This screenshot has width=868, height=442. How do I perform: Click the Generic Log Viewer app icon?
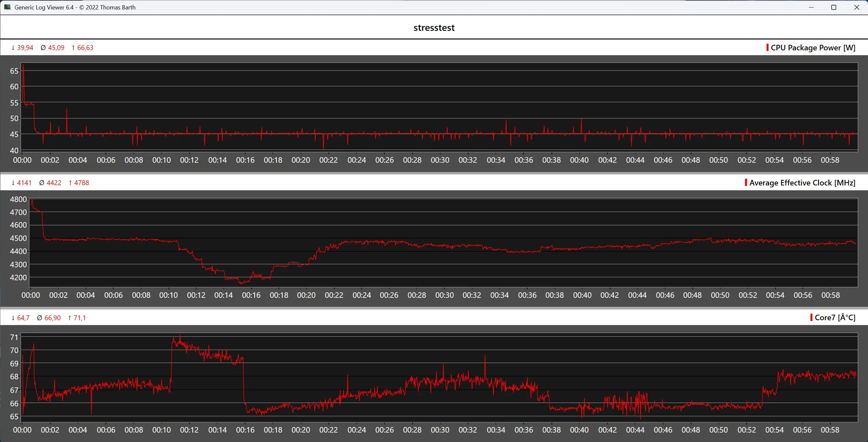point(7,7)
